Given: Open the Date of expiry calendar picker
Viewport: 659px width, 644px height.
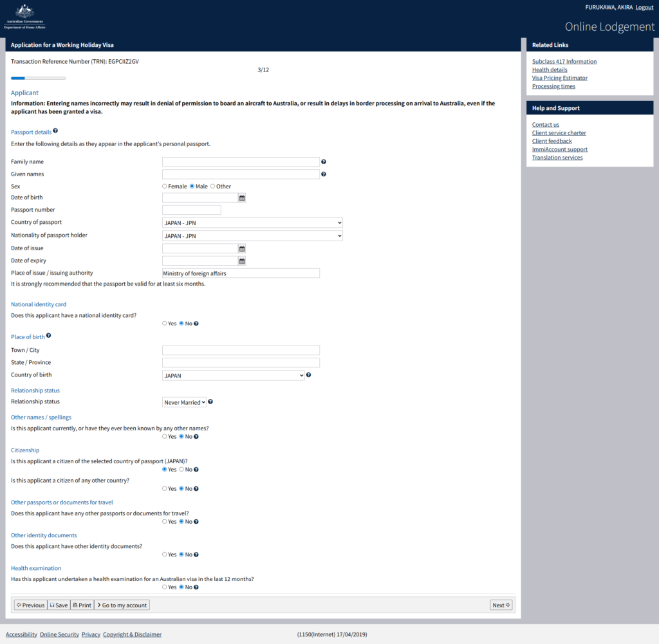Looking at the screenshot, I should click(x=242, y=261).
